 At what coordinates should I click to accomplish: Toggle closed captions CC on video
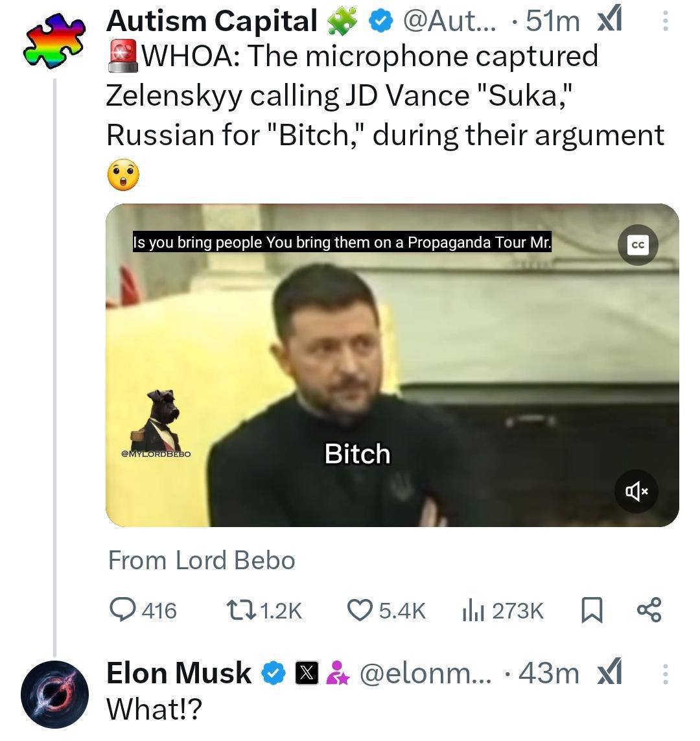point(638,245)
